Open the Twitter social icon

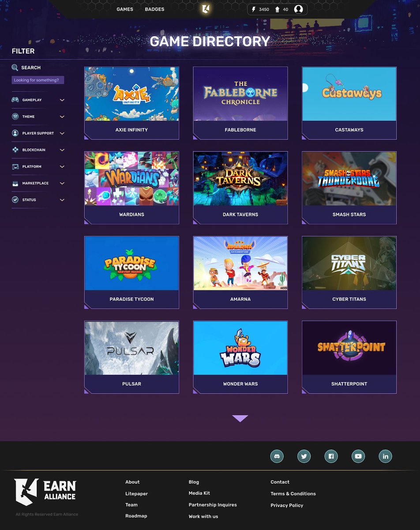pos(304,456)
